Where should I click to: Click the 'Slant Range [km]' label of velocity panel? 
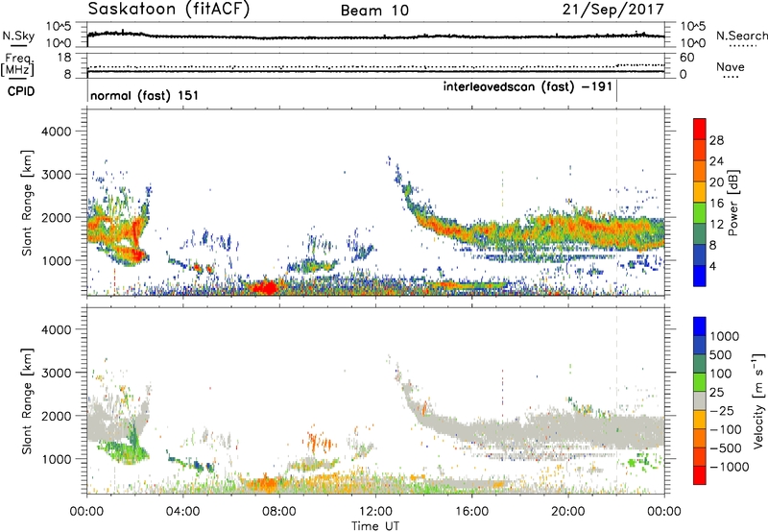pos(27,401)
